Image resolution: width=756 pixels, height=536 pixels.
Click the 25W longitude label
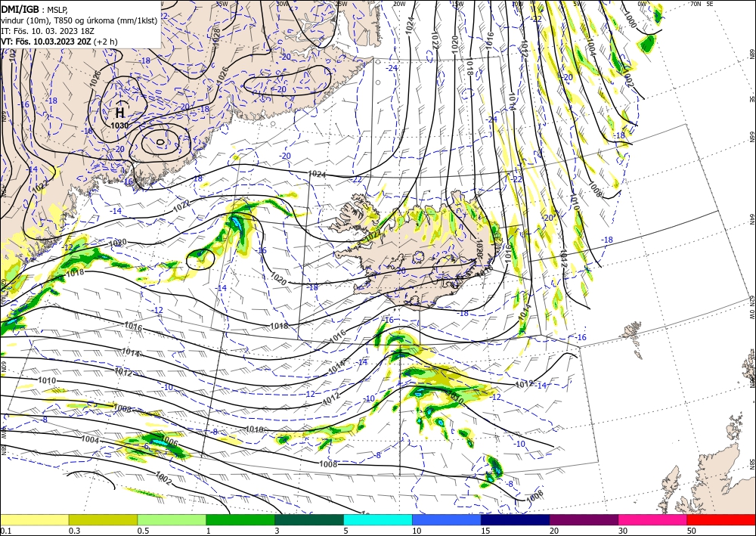(x=341, y=4)
